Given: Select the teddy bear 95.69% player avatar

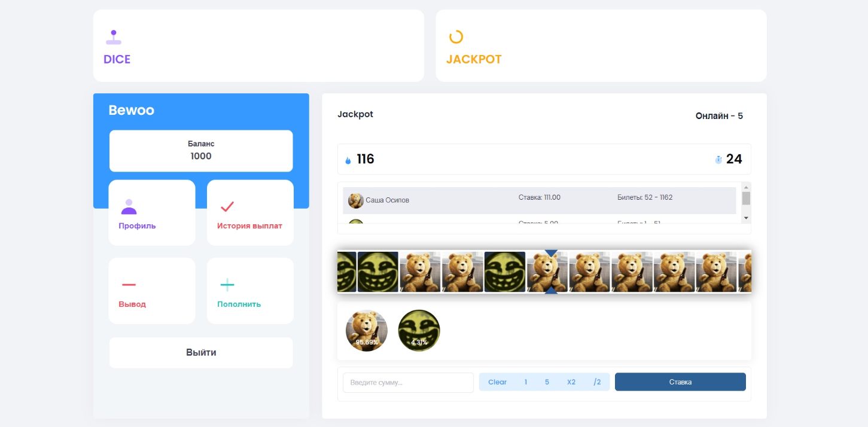Looking at the screenshot, I should (367, 330).
